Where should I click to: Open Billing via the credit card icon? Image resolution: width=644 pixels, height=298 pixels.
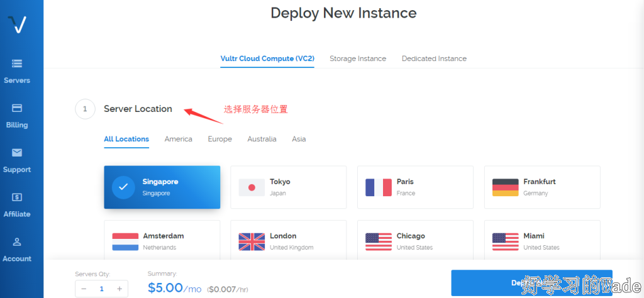tap(17, 108)
